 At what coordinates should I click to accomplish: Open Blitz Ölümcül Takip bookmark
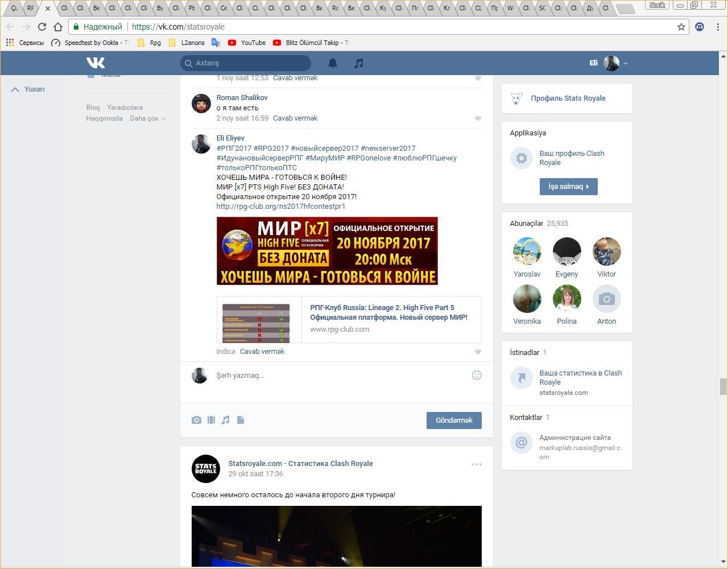pyautogui.click(x=311, y=43)
